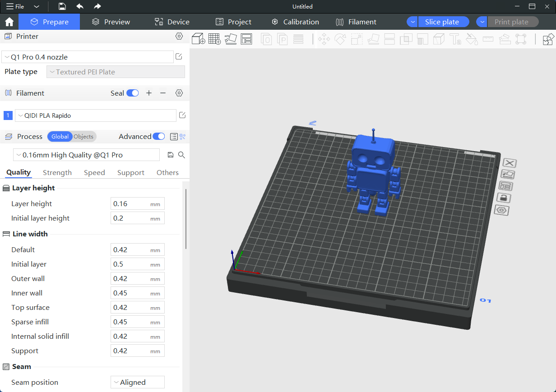Open the Slice plate options arrow
Image resolution: width=556 pixels, height=392 pixels.
pyautogui.click(x=412, y=22)
